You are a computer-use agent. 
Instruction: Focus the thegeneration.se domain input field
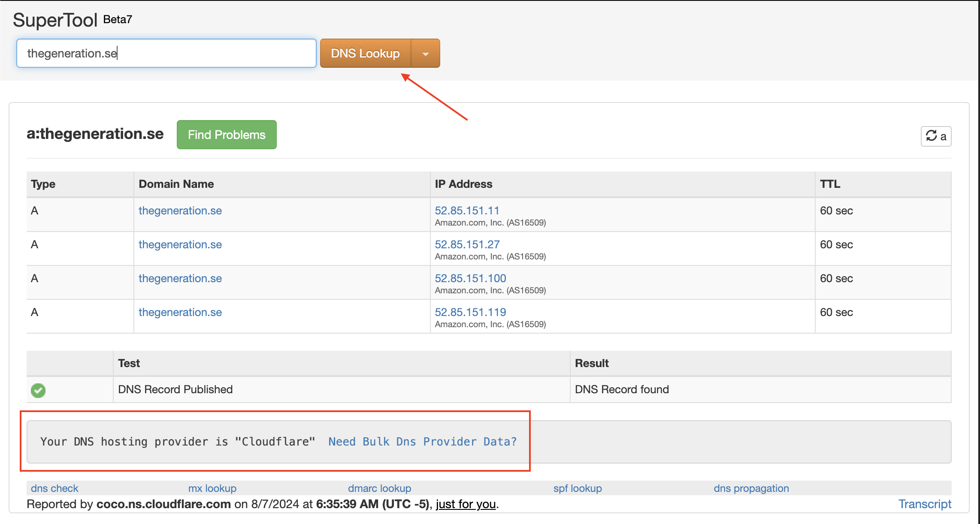click(166, 53)
